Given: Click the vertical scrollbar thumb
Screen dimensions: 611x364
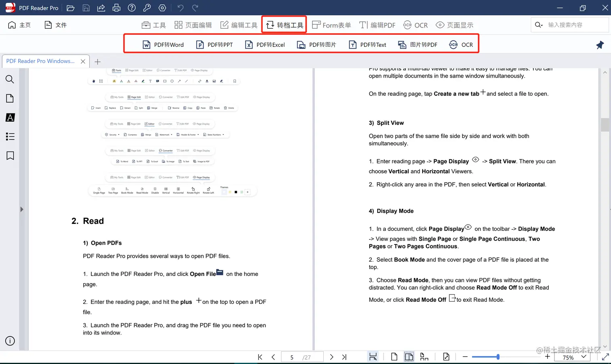Looking at the screenshot, I should point(605,124).
